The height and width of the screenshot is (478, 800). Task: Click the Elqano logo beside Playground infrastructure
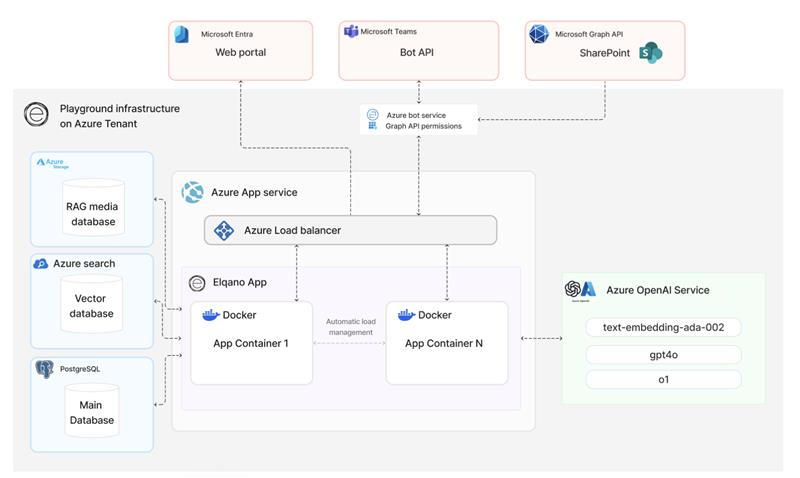pos(36,114)
